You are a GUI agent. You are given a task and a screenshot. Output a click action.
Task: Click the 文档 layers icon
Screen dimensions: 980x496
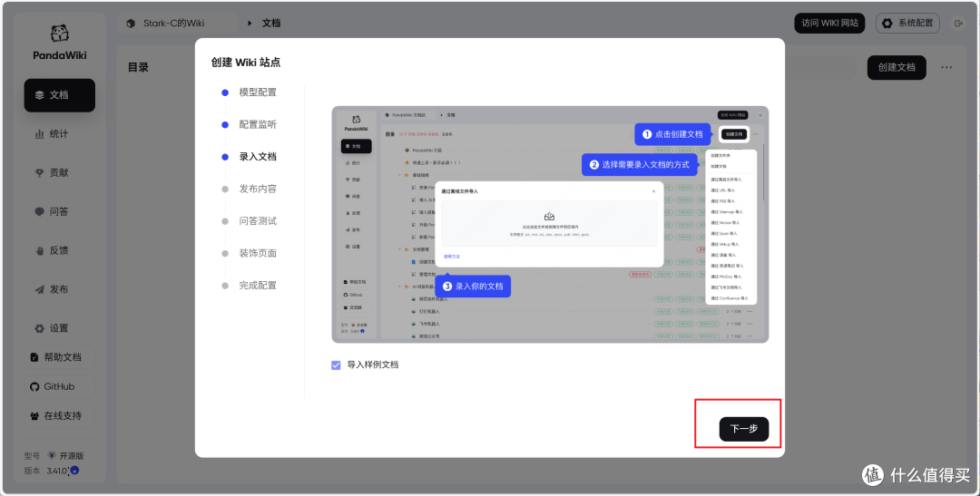pos(39,95)
